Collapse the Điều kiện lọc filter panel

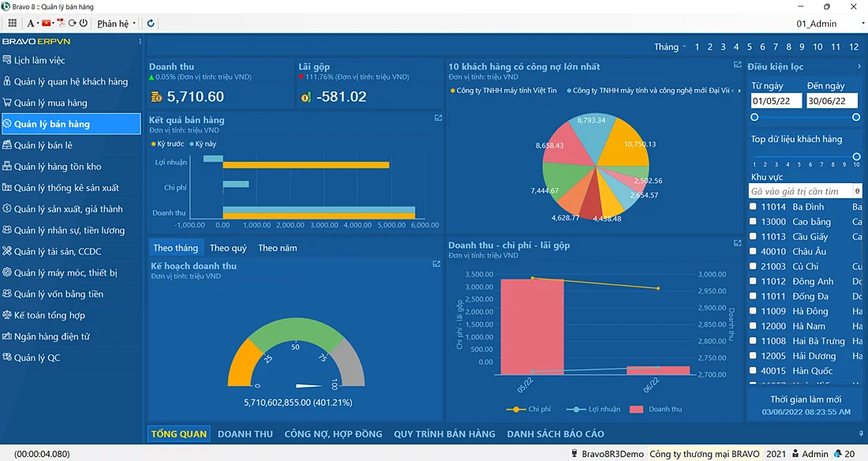click(x=859, y=66)
